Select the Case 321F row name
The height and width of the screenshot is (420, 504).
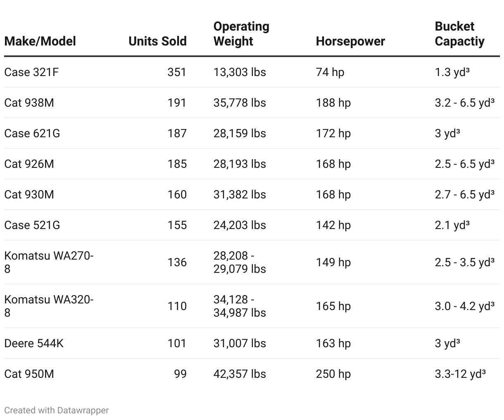click(x=31, y=72)
